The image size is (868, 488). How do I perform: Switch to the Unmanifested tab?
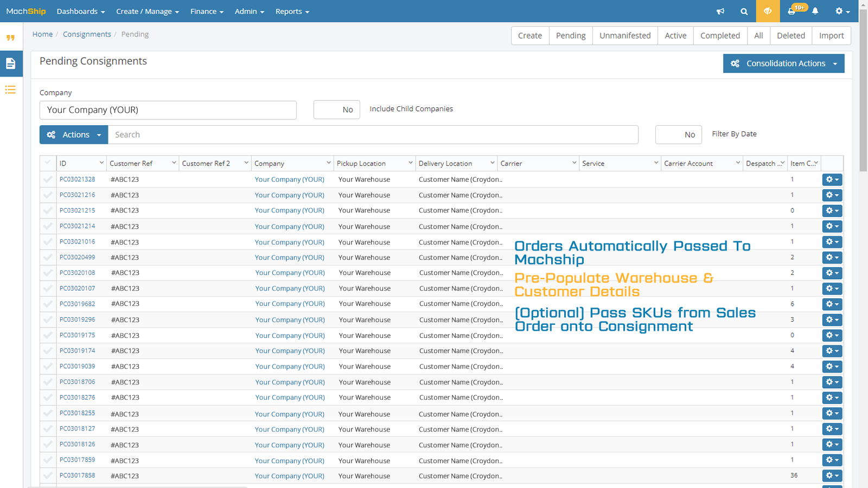point(625,36)
